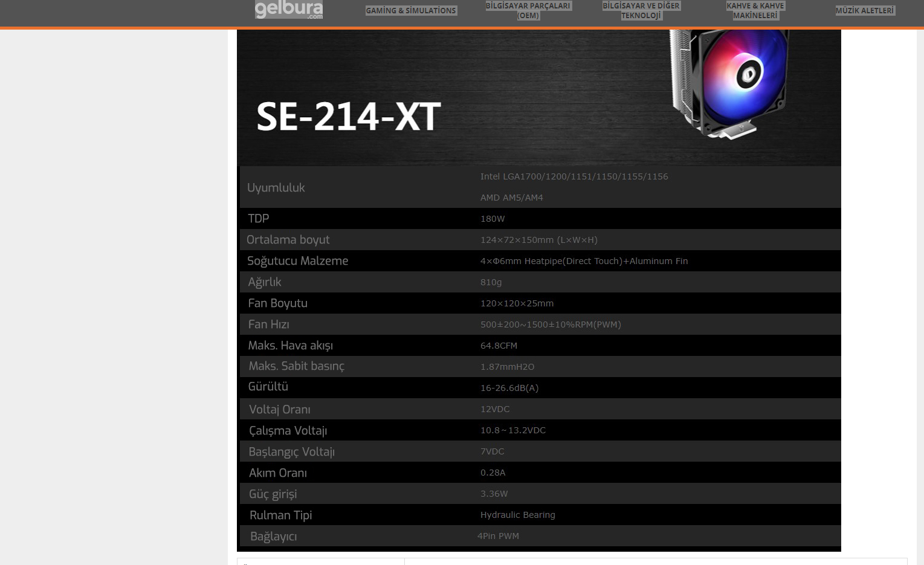The image size is (924, 565).
Task: Open BİLGİSAYAR VE DİĞER TEKNOLOJİ menu
Action: click(641, 10)
